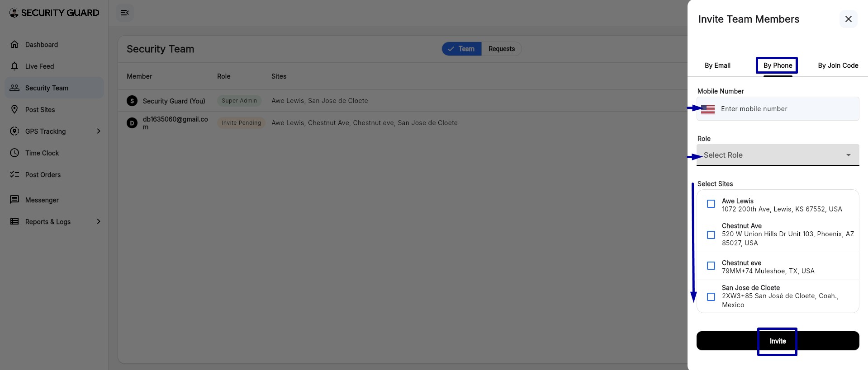Expand the Reports & Logs submenu chevron
The width and height of the screenshot is (868, 370).
(99, 221)
